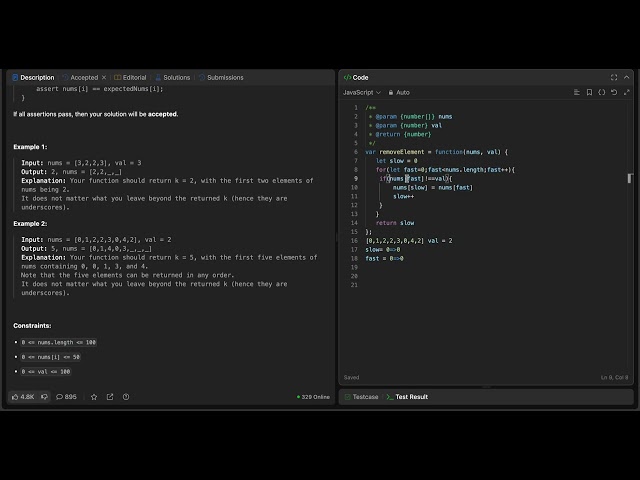
Task: Click the 'Example 1:' heading
Action: click(x=30, y=147)
